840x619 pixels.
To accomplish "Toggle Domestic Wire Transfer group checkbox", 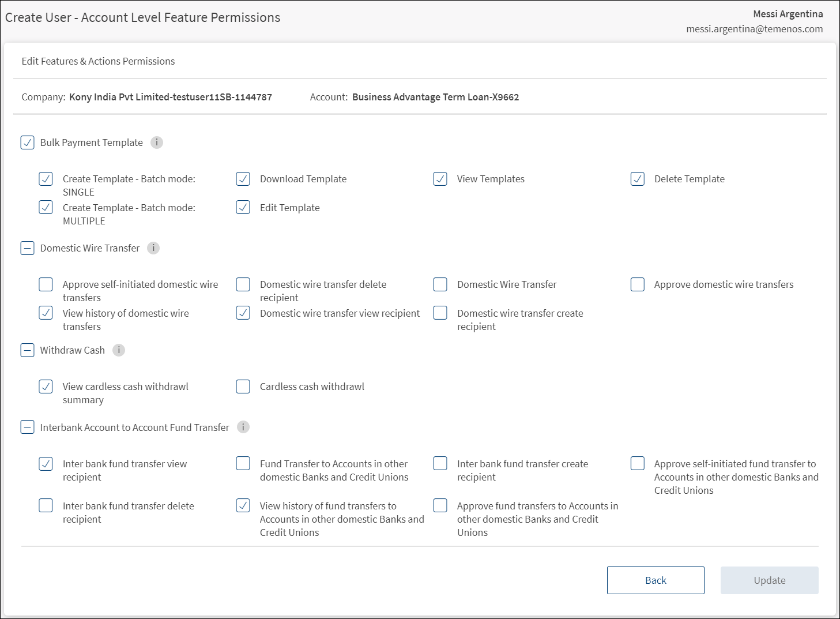I will pos(28,248).
